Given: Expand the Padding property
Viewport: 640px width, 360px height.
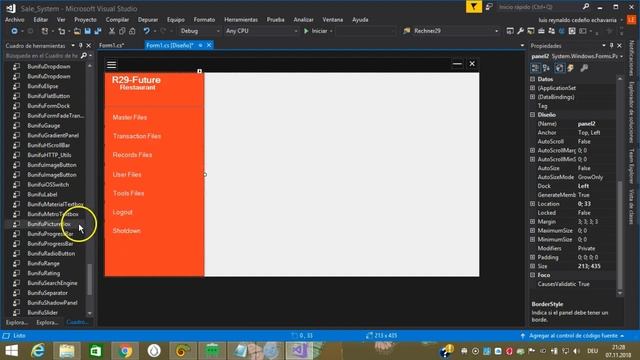Looking at the screenshot, I should tap(533, 257).
